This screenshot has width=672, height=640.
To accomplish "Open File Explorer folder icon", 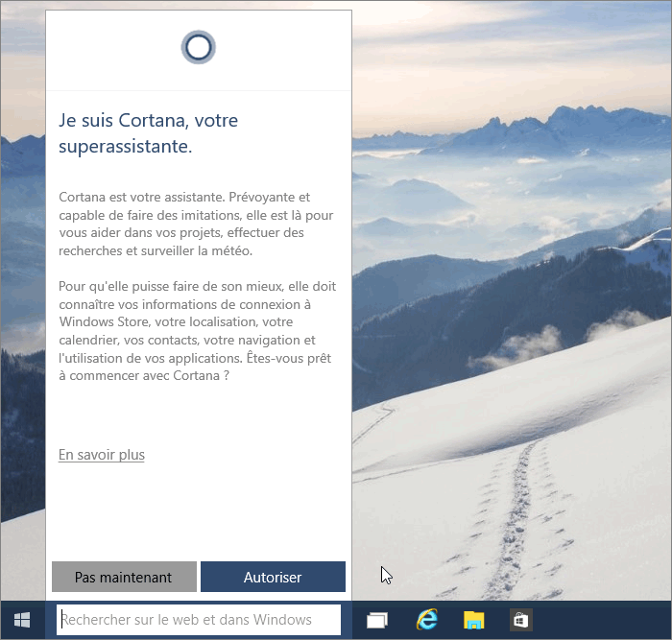I will point(473,620).
